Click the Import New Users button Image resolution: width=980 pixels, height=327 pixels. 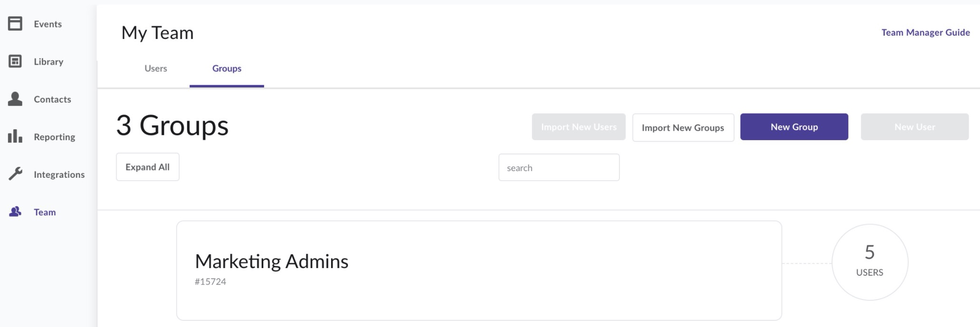578,126
